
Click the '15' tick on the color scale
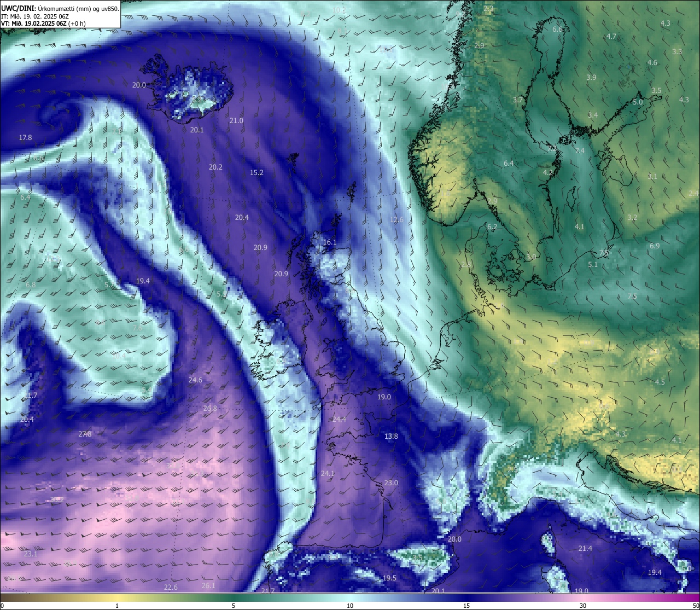point(466,606)
